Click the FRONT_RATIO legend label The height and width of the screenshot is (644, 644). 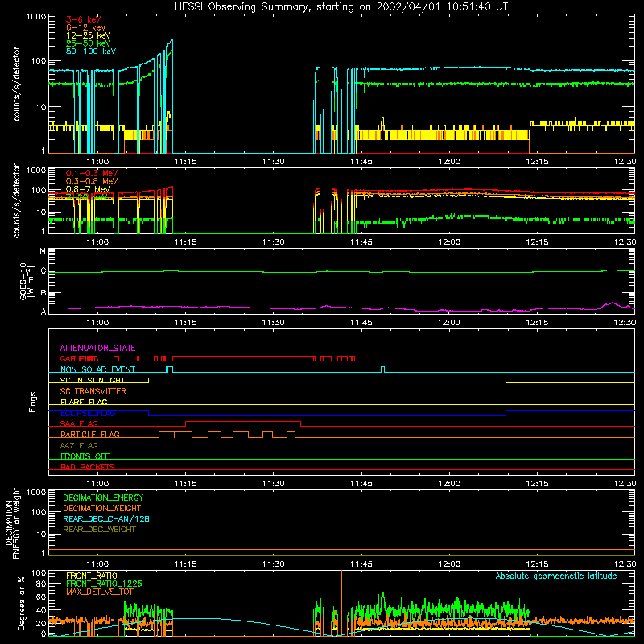coord(92,576)
